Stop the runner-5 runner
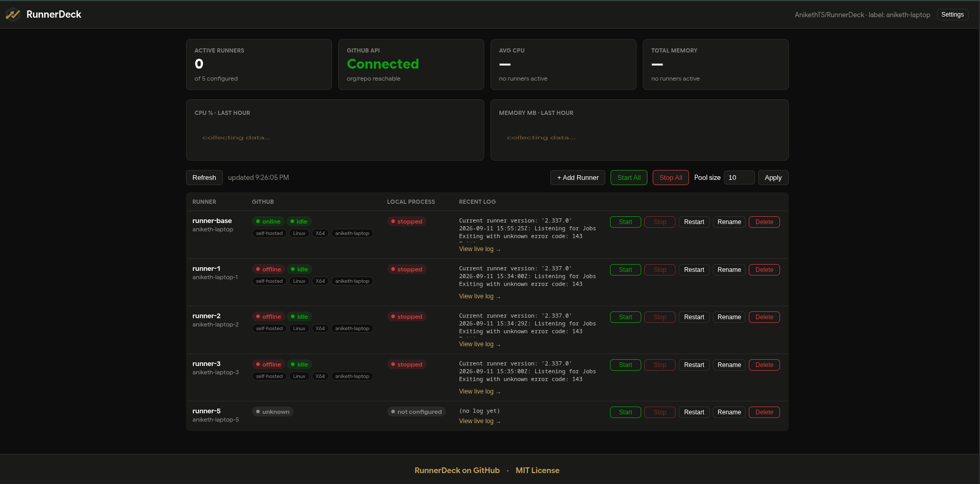Image resolution: width=980 pixels, height=484 pixels. [x=660, y=412]
